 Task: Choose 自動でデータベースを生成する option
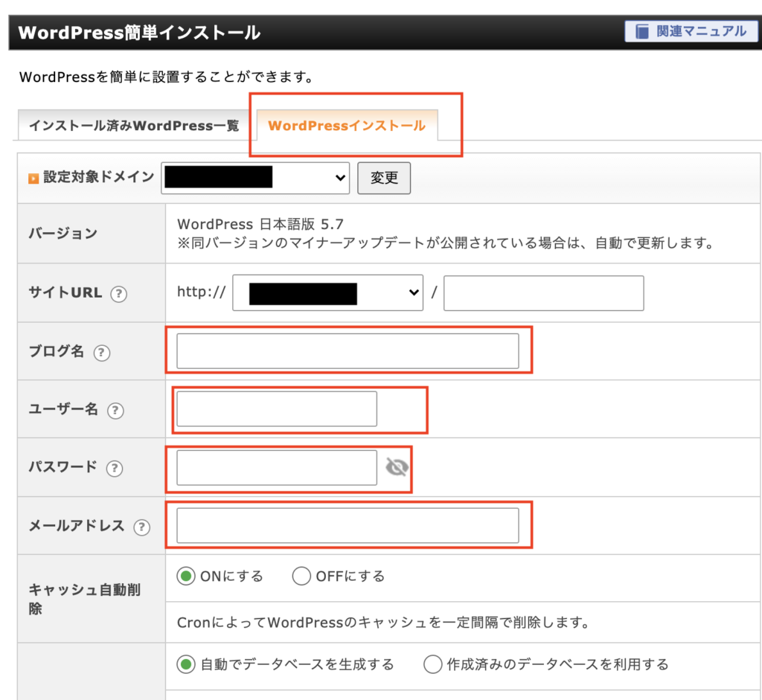pos(185,664)
